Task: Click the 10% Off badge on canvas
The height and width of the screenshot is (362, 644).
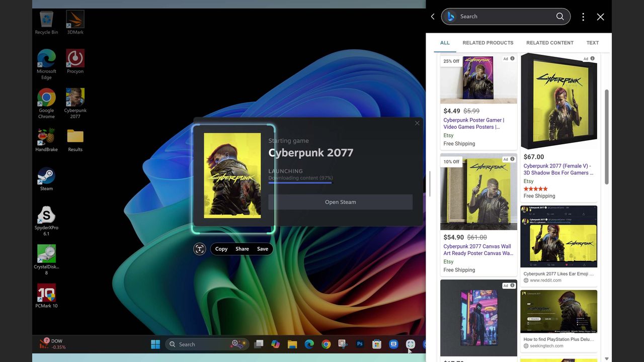Action: point(451,162)
